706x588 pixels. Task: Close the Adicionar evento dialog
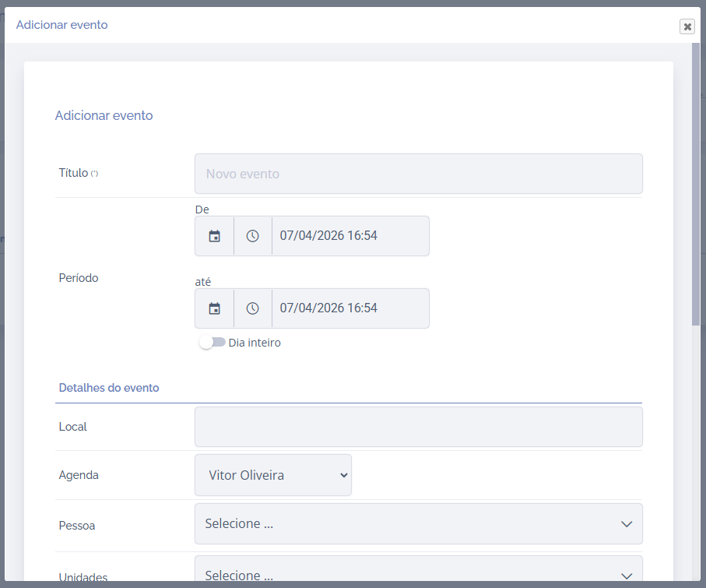[687, 26]
